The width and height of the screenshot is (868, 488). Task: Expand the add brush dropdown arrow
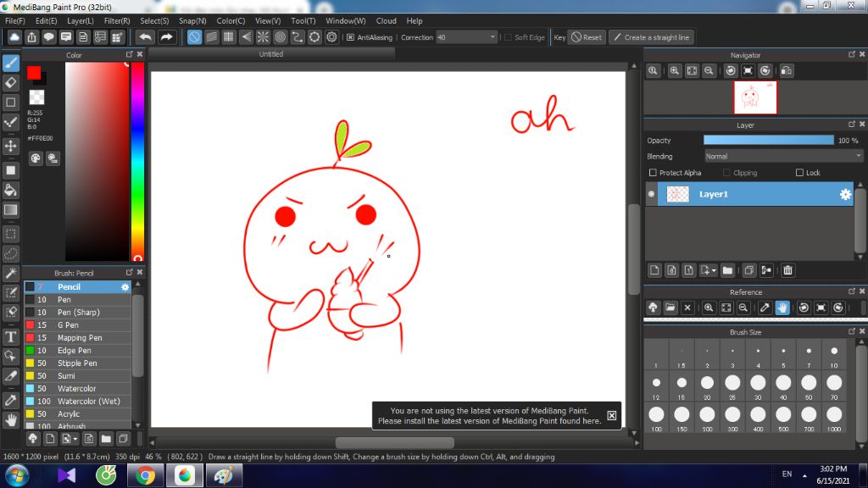(75, 440)
